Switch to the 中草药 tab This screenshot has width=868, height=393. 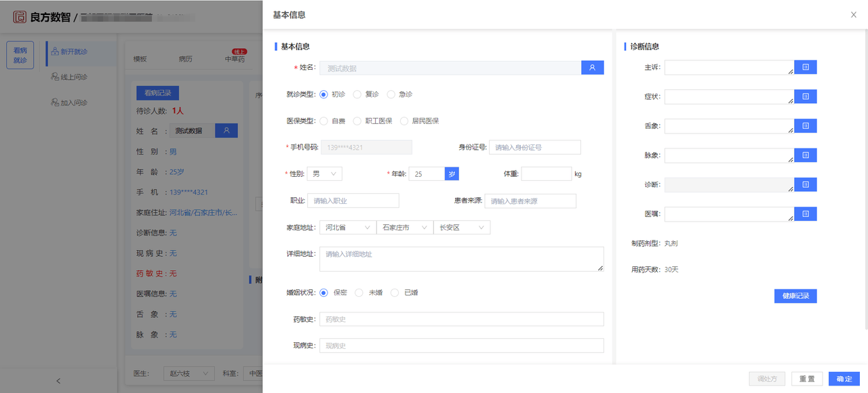point(235,59)
